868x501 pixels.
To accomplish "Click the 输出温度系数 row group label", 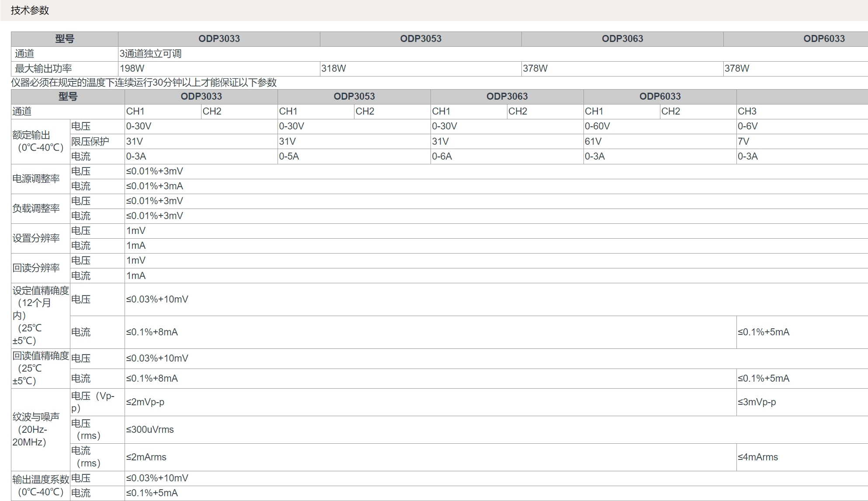I will click(41, 486).
